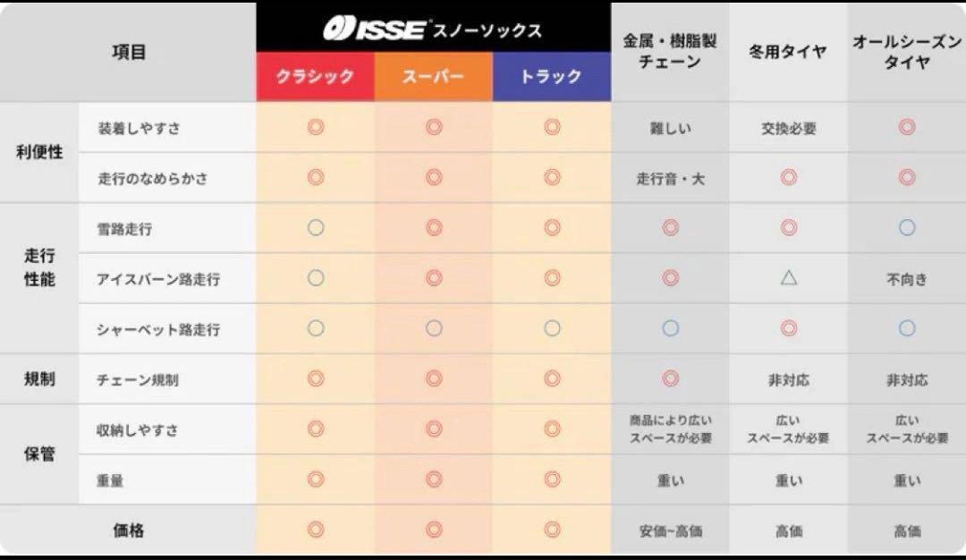Viewport: 966px width, 560px height.
Task: Click the オールシーズンタイヤ column header
Action: [x=906, y=52]
